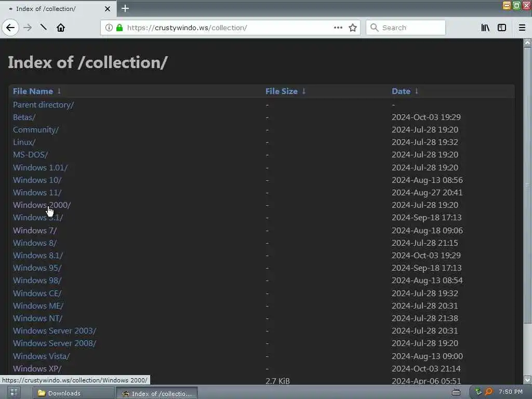Screen dimensions: 532x399
Task: Click the page scrollbar up arrow
Action: point(528,43)
